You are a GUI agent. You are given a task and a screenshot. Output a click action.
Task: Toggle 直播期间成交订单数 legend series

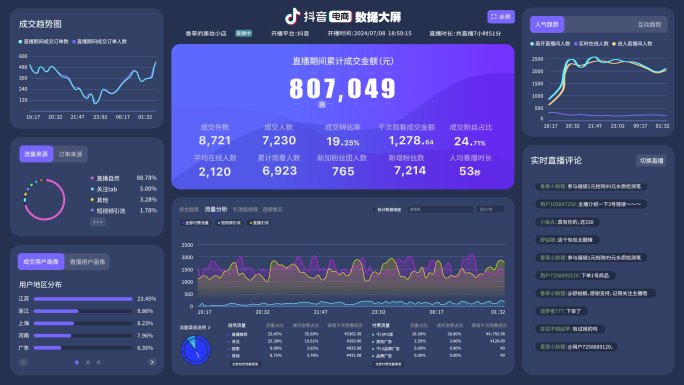coord(44,42)
